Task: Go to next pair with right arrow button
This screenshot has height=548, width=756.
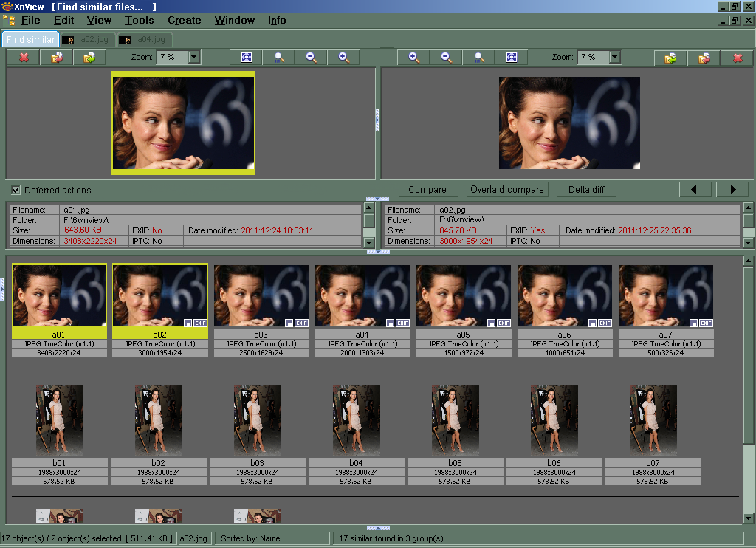Action: (732, 190)
